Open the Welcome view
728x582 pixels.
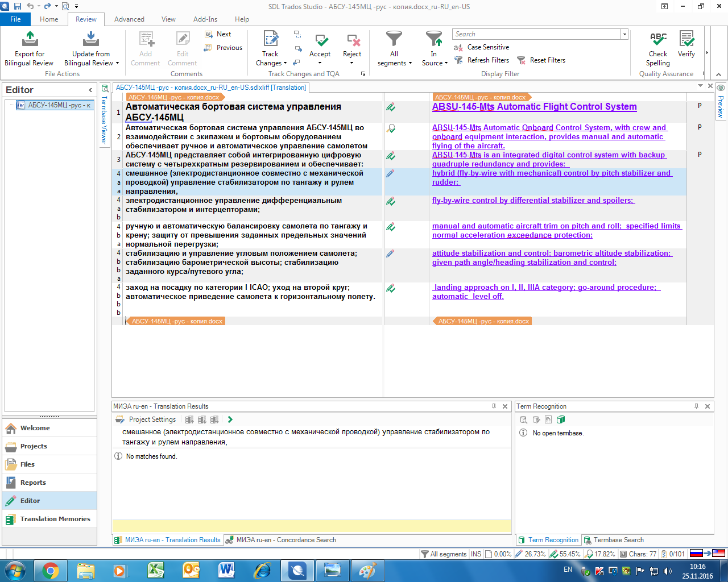pyautogui.click(x=49, y=428)
